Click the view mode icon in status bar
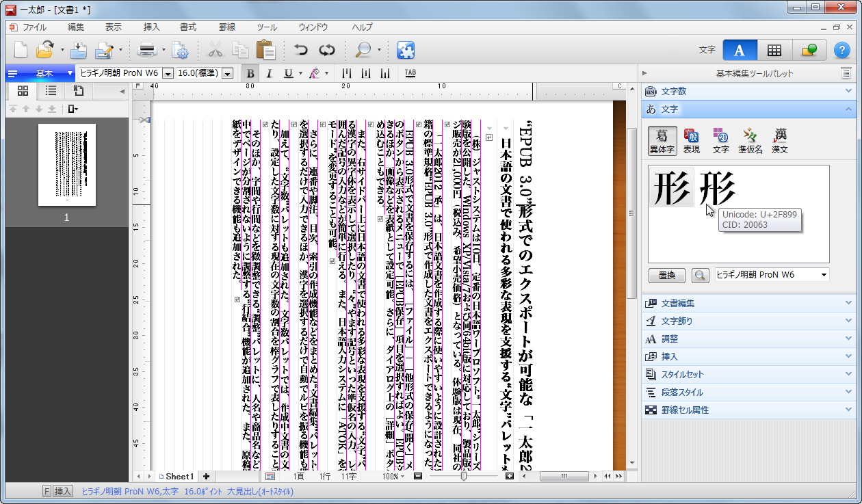The height and width of the screenshot is (504, 862). coord(270,476)
